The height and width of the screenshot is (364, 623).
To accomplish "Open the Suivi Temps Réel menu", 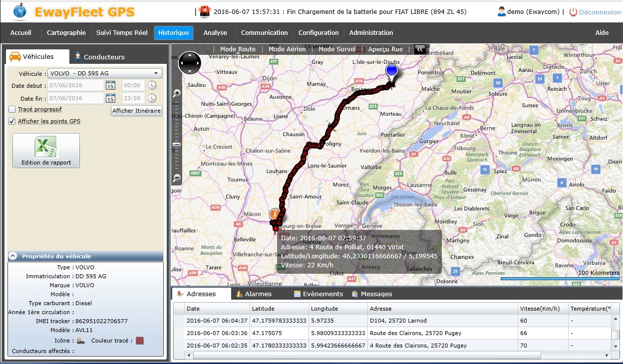I will point(122,33).
